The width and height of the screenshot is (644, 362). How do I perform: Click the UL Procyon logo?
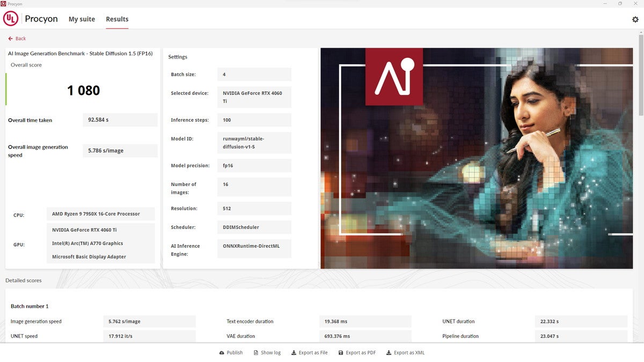pyautogui.click(x=10, y=18)
